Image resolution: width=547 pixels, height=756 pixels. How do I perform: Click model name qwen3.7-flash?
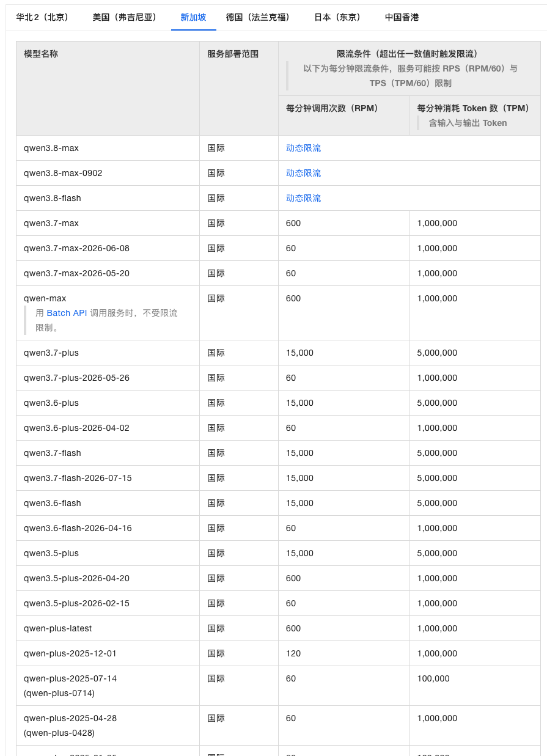53,453
